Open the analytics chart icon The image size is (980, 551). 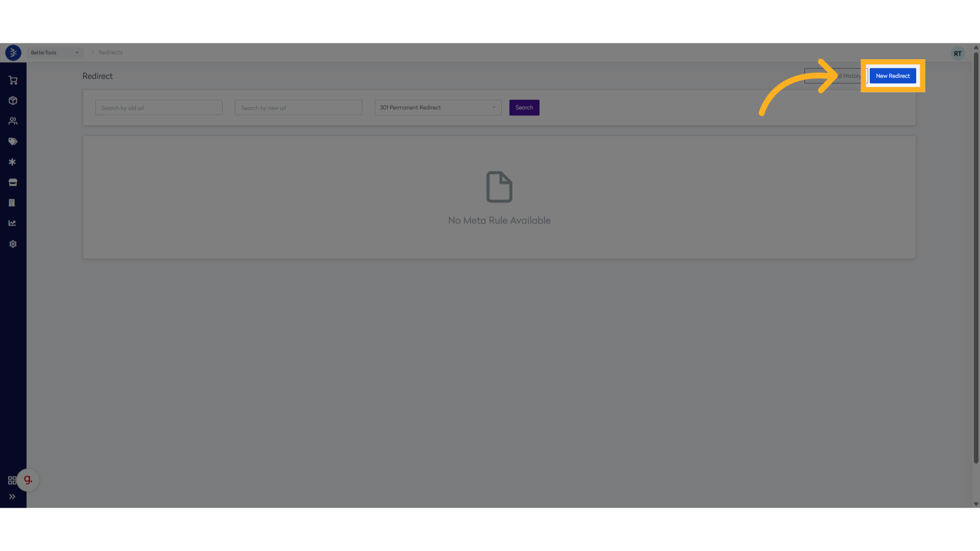click(x=12, y=223)
